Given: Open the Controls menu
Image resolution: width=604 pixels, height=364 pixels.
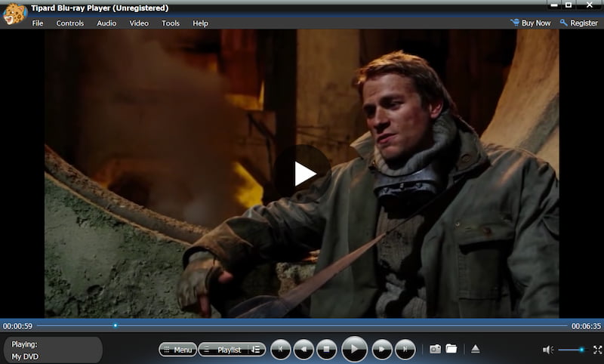Looking at the screenshot, I should point(69,23).
